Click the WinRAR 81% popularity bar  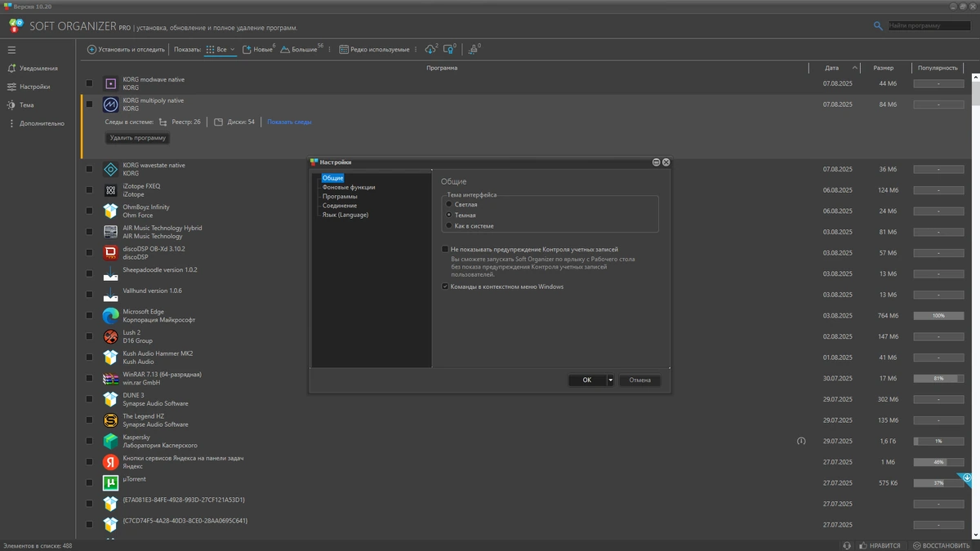(x=938, y=379)
